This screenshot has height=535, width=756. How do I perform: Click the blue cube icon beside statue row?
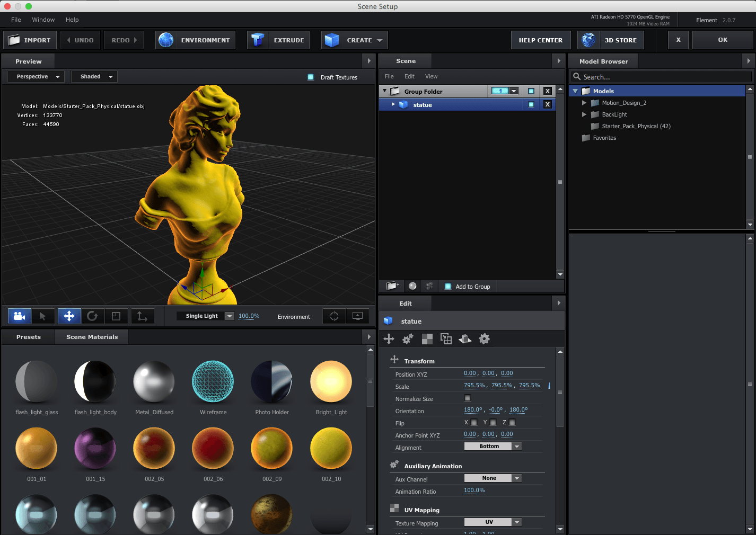[x=403, y=105]
